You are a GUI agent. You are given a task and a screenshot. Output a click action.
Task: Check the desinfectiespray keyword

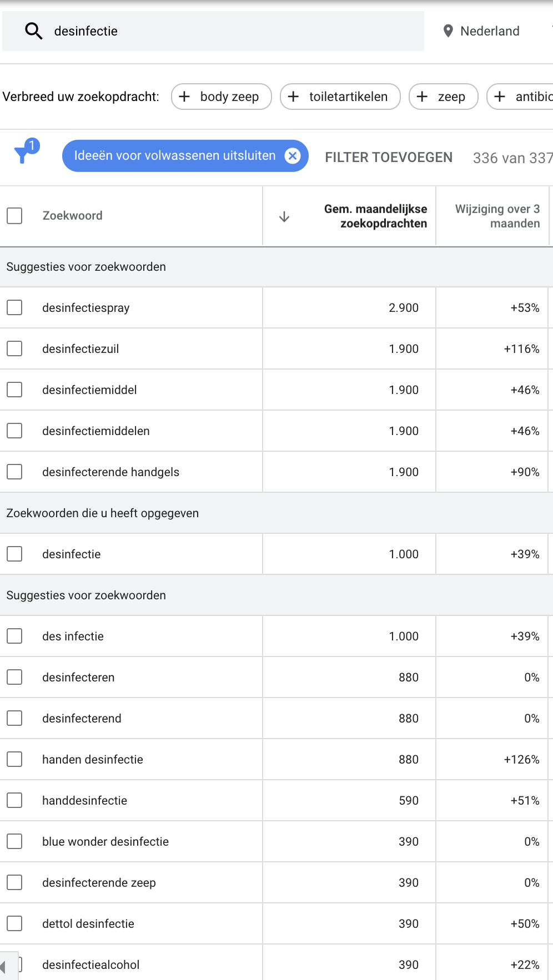point(14,307)
